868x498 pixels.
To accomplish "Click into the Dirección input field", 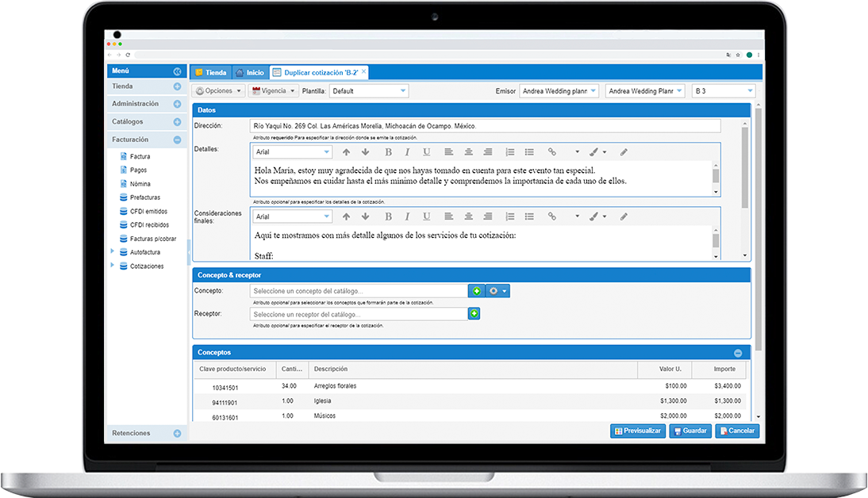I will tap(484, 126).
